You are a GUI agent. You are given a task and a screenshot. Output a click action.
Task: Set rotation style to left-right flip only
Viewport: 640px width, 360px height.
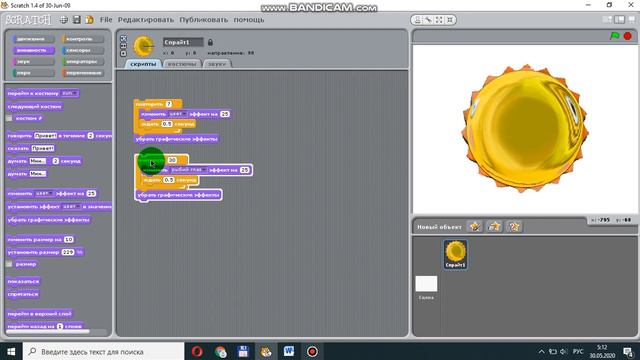click(123, 46)
